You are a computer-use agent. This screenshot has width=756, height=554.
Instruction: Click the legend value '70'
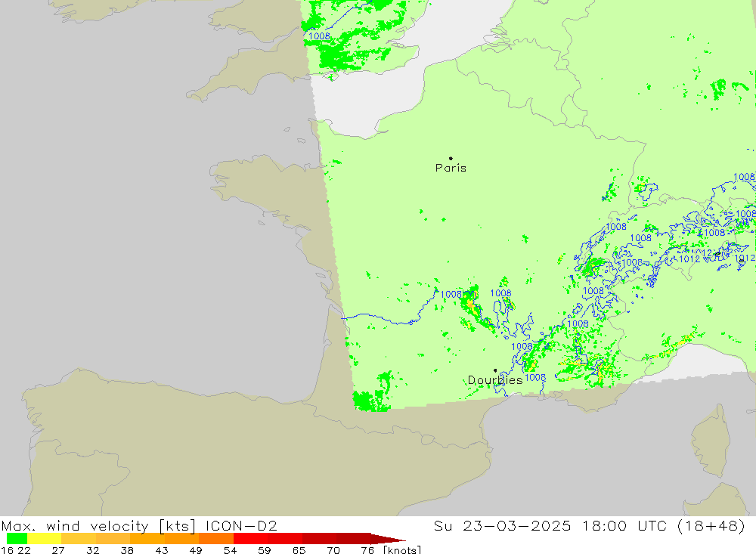click(x=333, y=549)
